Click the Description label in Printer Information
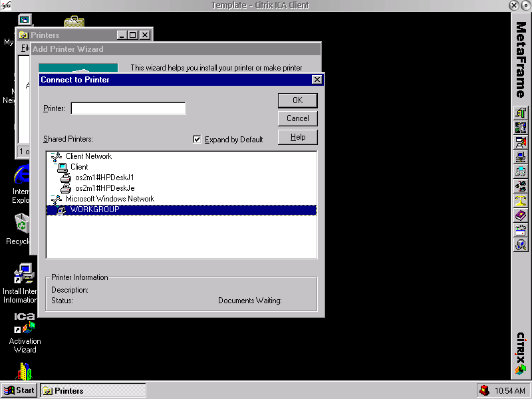 pos(70,290)
